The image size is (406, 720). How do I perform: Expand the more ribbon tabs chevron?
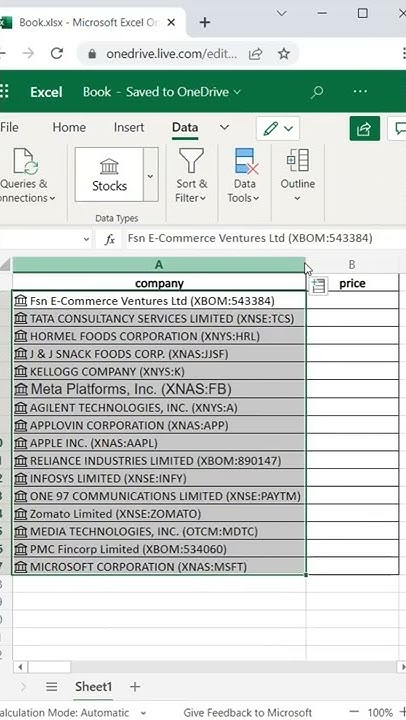[225, 127]
